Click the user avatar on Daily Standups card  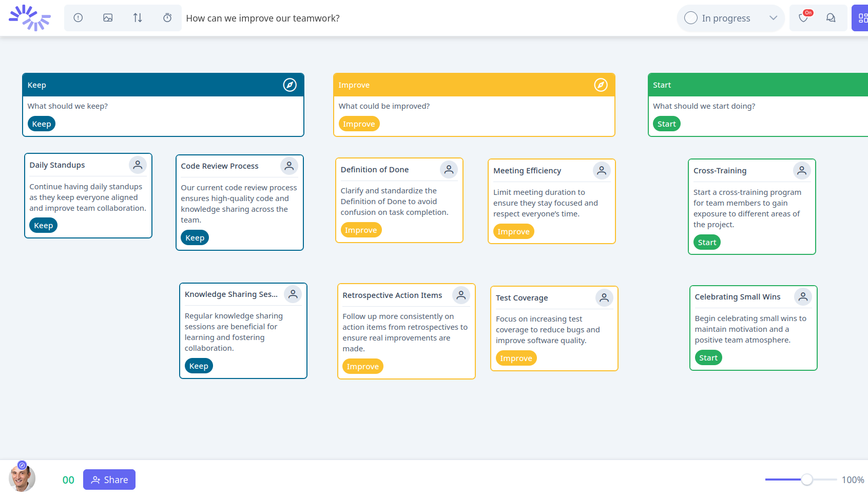(x=138, y=165)
